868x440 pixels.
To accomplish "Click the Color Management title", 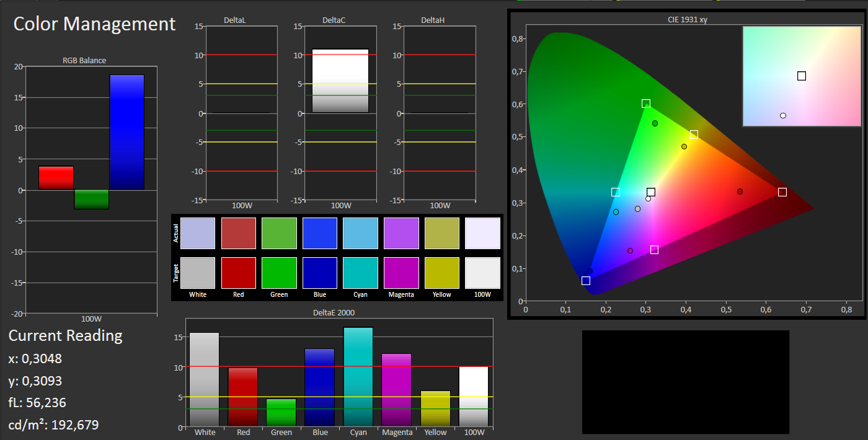I will 95,24.
